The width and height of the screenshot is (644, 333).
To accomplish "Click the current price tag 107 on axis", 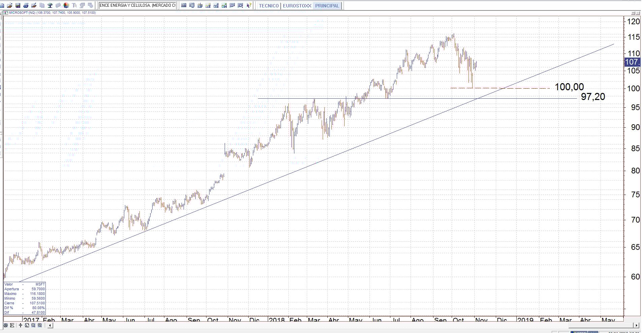I will coord(632,62).
